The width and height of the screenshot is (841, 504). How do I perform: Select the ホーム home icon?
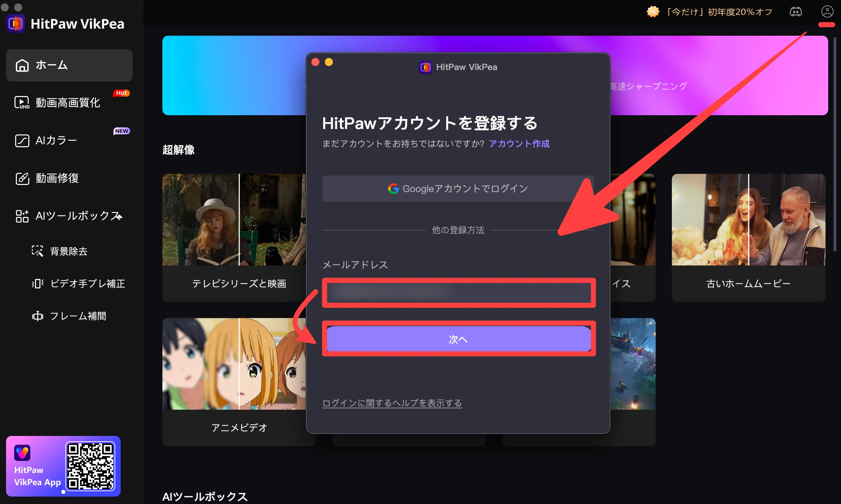(x=22, y=65)
